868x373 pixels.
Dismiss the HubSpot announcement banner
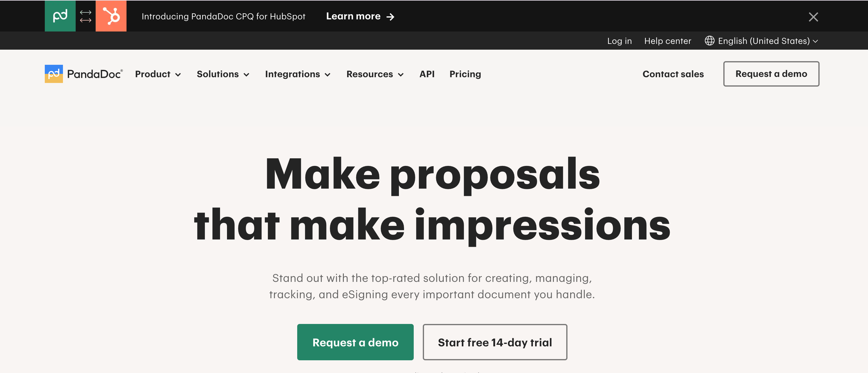(x=813, y=17)
